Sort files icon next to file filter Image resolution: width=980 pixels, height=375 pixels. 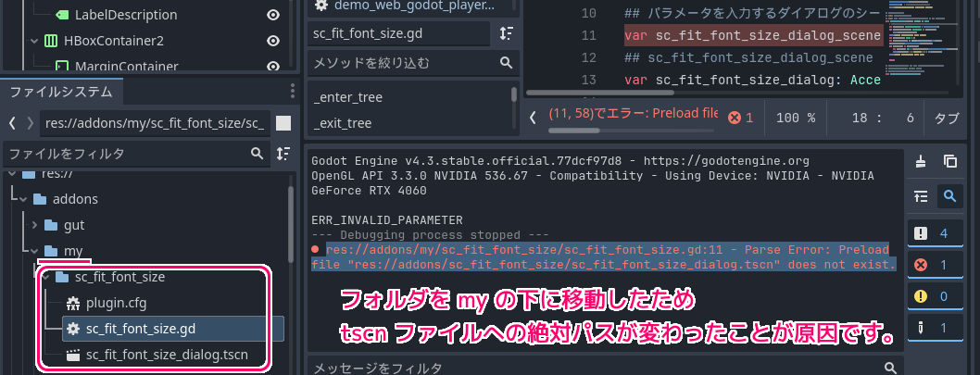pos(283,154)
